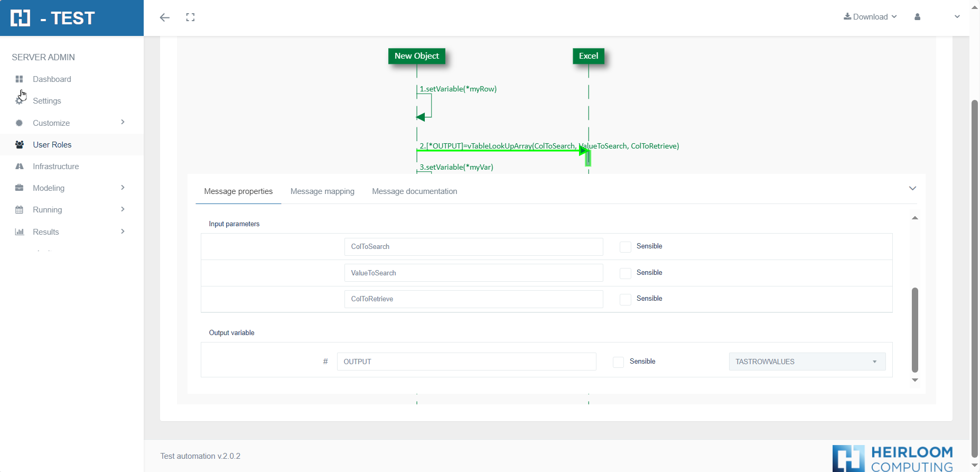Image resolution: width=980 pixels, height=472 pixels.
Task: Expand the Customize sidebar submenu
Action: tap(123, 123)
